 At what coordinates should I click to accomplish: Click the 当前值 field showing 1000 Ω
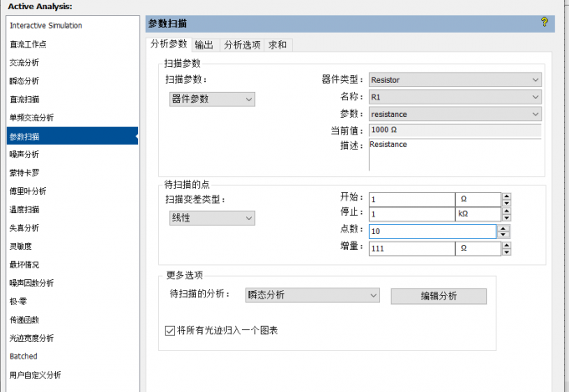(x=455, y=130)
